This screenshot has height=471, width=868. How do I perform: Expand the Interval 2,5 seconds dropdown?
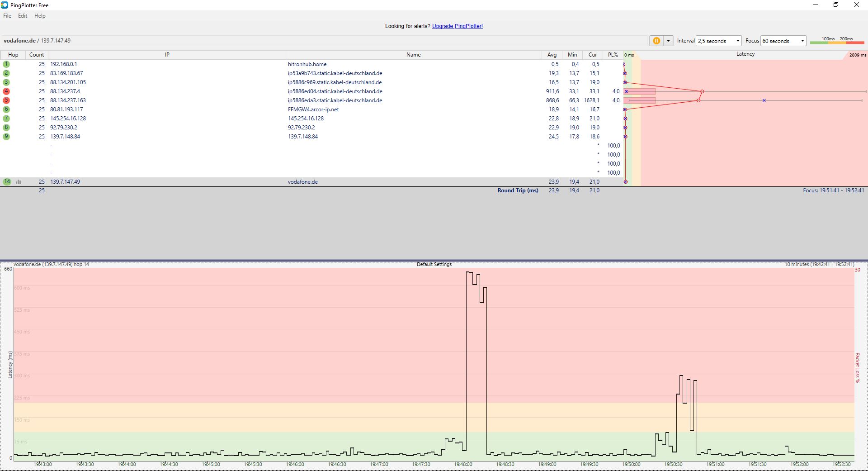(x=737, y=41)
